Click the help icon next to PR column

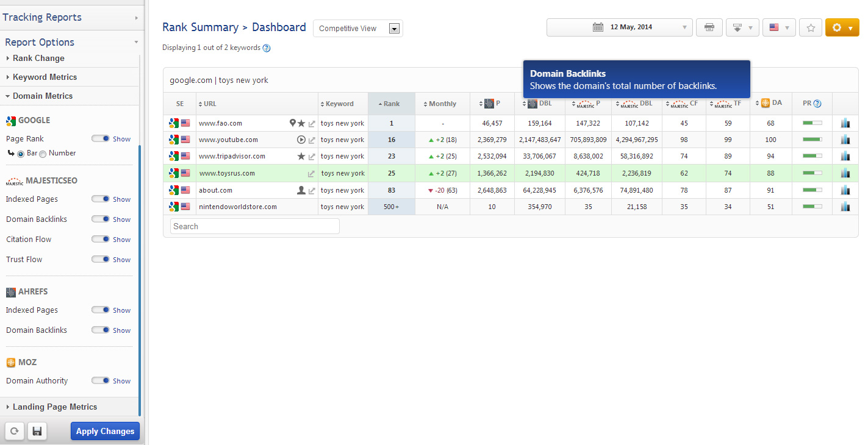(x=817, y=104)
